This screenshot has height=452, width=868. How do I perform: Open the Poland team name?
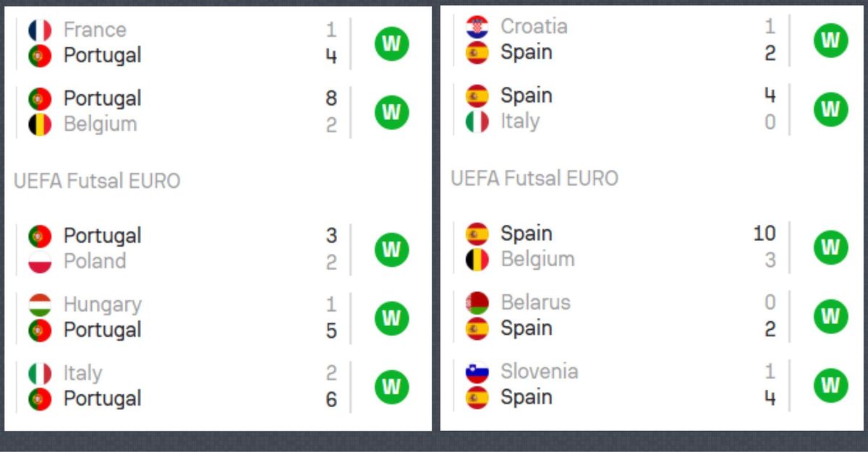[95, 261]
